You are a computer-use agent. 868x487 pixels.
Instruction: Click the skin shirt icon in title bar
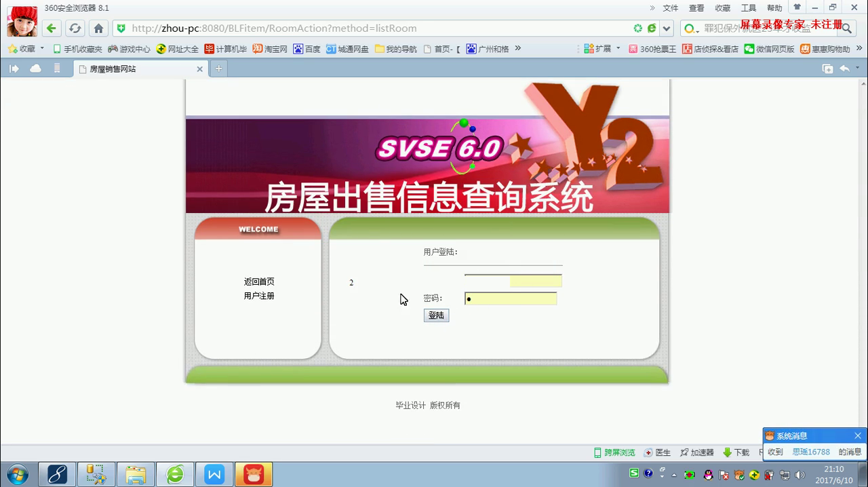[x=797, y=7]
